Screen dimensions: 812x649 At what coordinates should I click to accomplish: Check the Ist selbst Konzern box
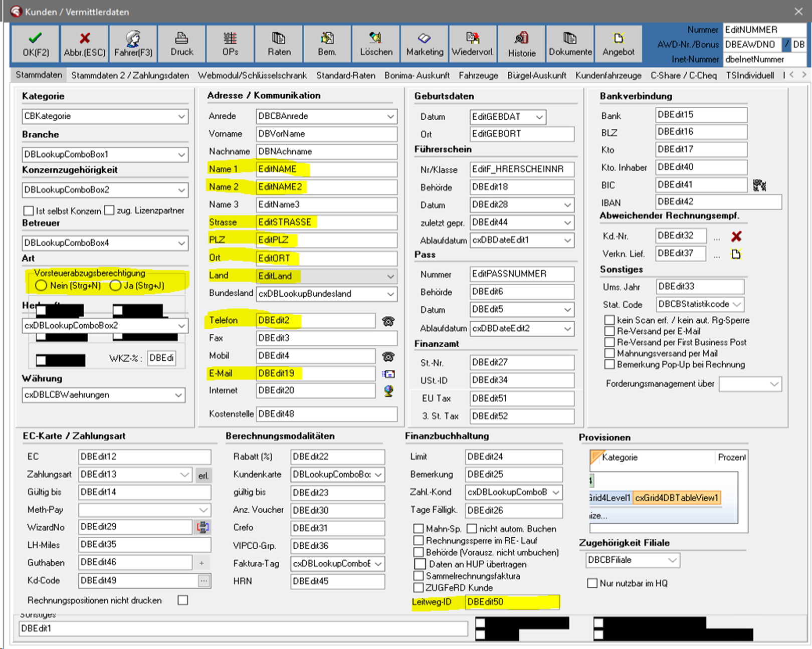click(29, 210)
